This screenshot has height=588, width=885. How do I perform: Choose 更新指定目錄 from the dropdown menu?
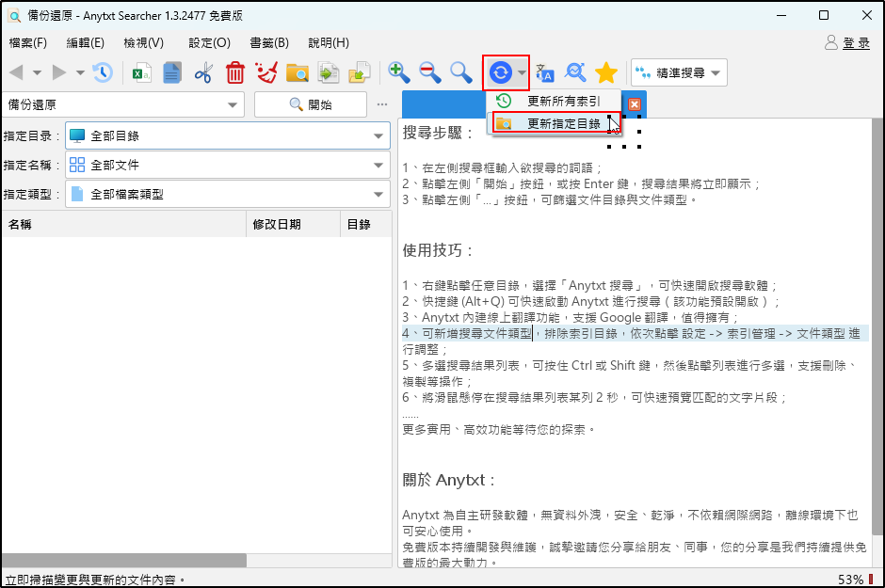(x=562, y=123)
